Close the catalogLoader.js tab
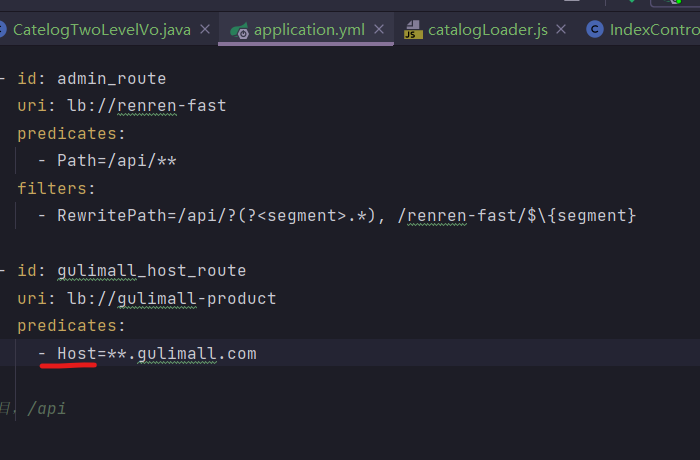The width and height of the screenshot is (700, 460). 565,30
